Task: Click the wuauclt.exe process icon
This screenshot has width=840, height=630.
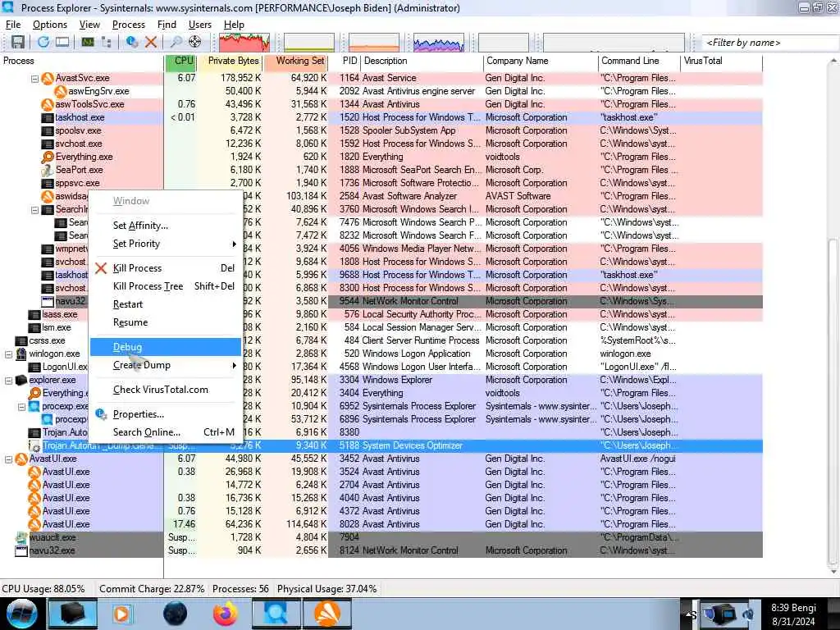Action: tap(21, 537)
